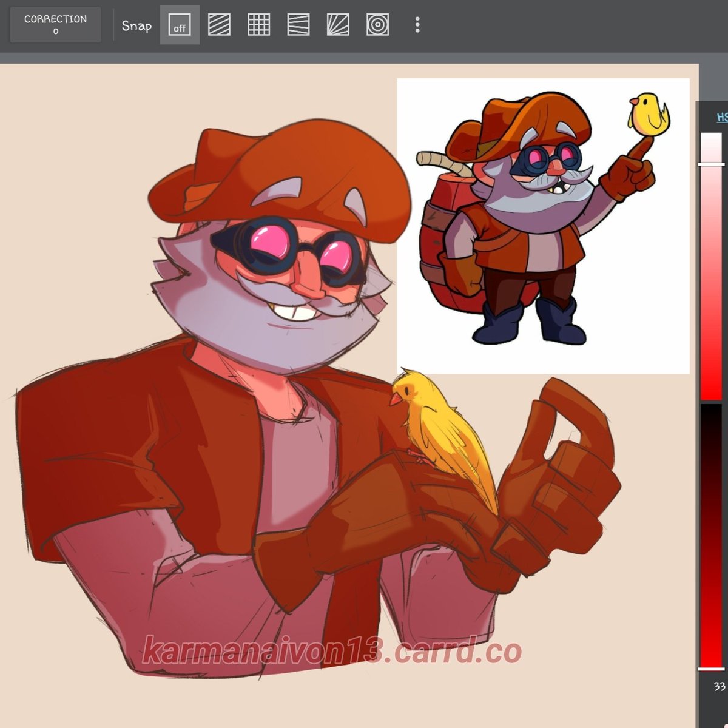Enable the grid snap tool
Image resolution: width=728 pixels, height=728 pixels.
(259, 25)
